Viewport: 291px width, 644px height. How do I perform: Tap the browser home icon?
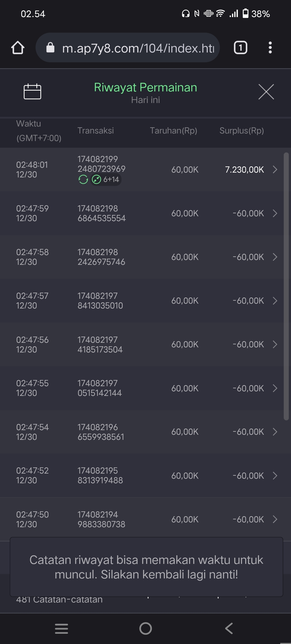(18, 48)
